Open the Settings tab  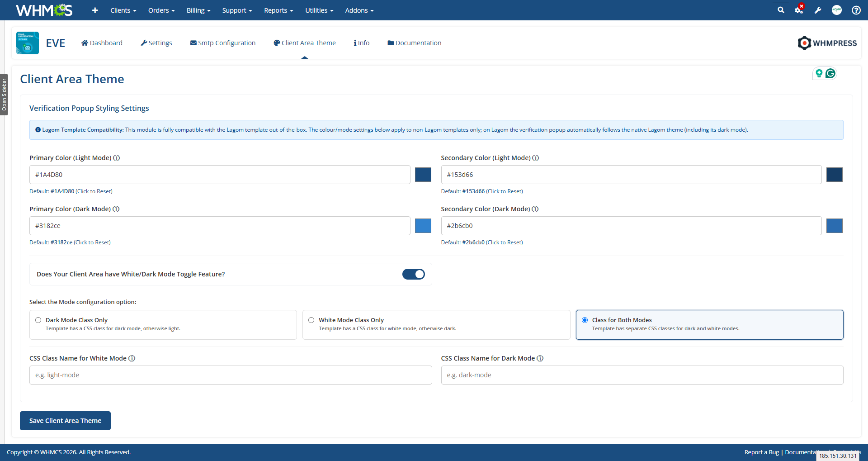tap(156, 43)
